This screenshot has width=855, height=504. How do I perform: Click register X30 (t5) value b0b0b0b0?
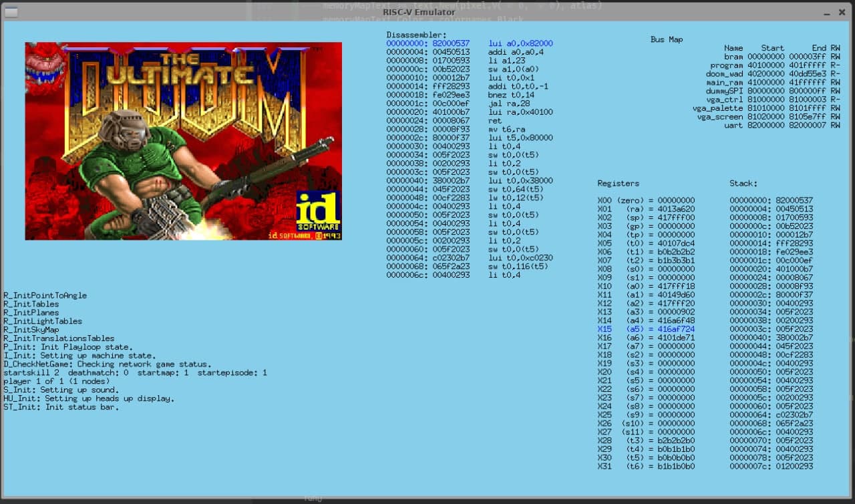[x=676, y=458]
